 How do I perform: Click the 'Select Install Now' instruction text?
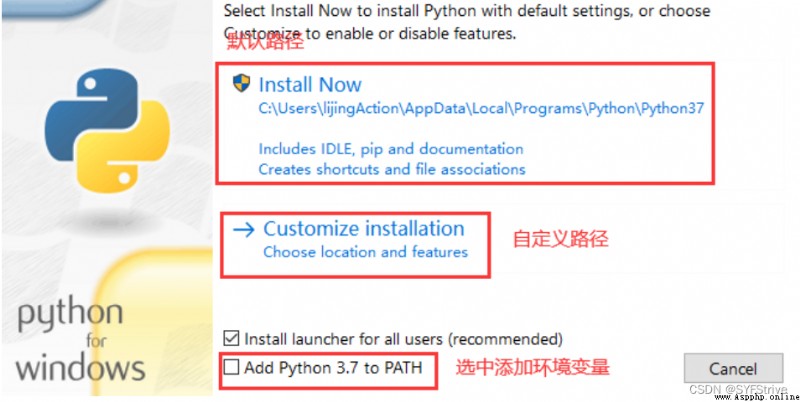467,22
